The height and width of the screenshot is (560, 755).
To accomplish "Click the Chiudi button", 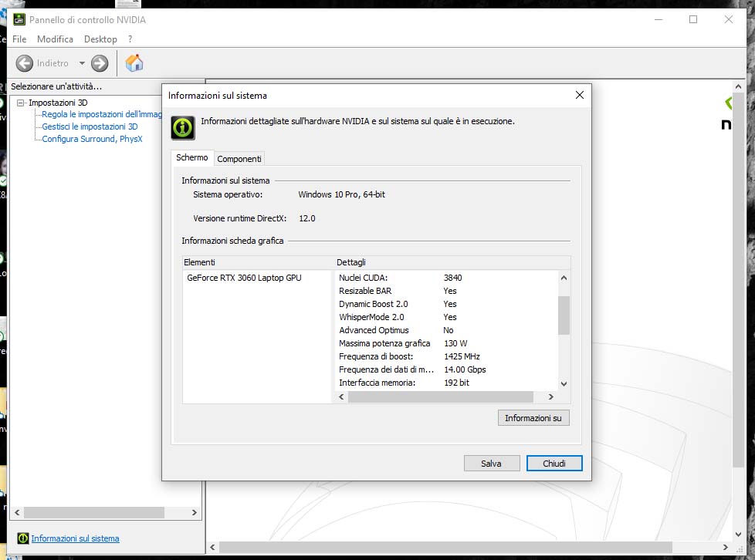I will (554, 464).
